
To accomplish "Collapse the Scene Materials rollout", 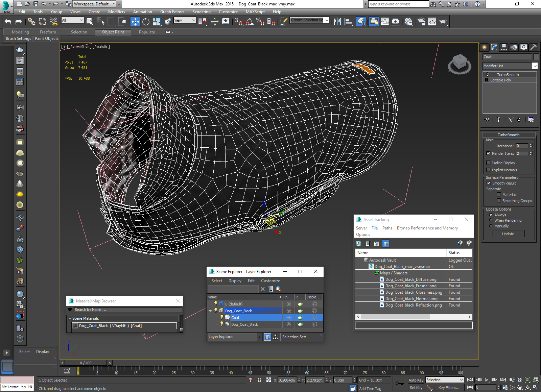I will tap(70, 318).
